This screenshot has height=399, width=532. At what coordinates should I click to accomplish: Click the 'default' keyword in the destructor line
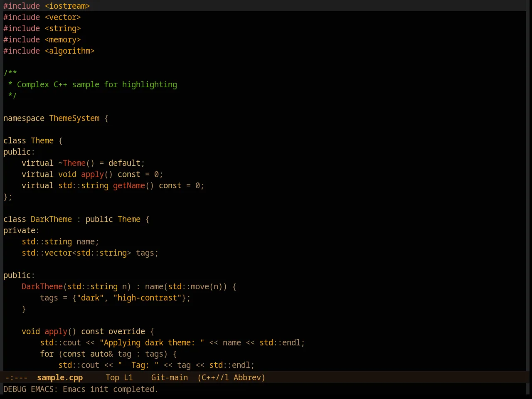point(124,163)
